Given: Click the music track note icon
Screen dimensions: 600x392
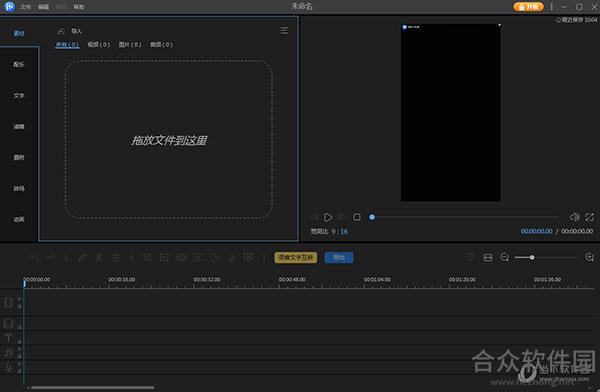Looking at the screenshot, I should click(x=8, y=353).
